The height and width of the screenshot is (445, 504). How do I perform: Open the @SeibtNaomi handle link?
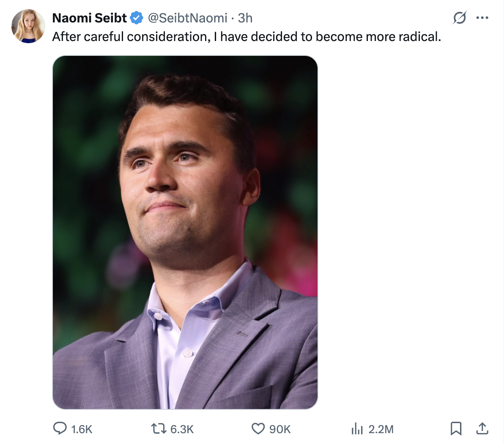(187, 18)
